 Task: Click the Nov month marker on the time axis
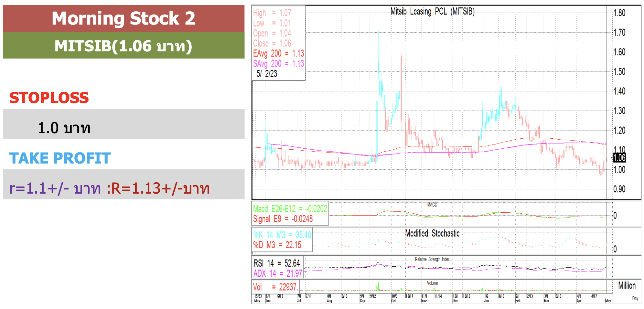pyautogui.click(x=424, y=301)
